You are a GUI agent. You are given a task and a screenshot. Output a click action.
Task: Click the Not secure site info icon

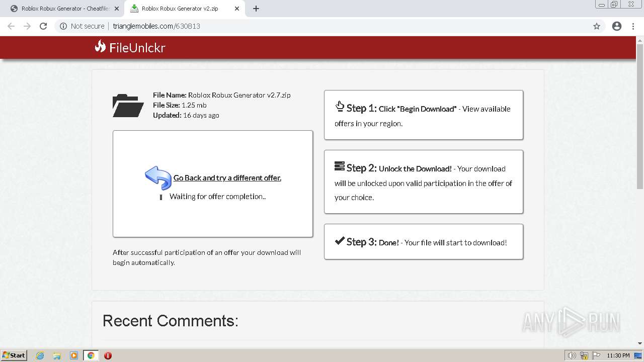[63, 26]
